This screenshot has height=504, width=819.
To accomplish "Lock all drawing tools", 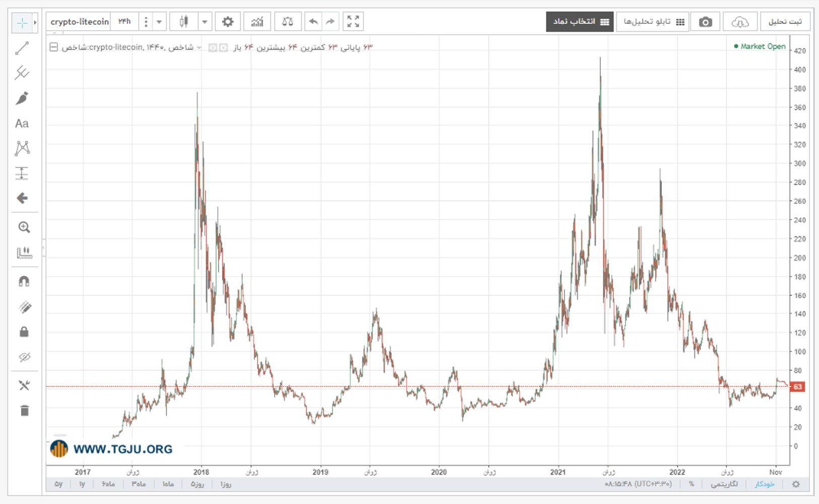I will (x=24, y=332).
